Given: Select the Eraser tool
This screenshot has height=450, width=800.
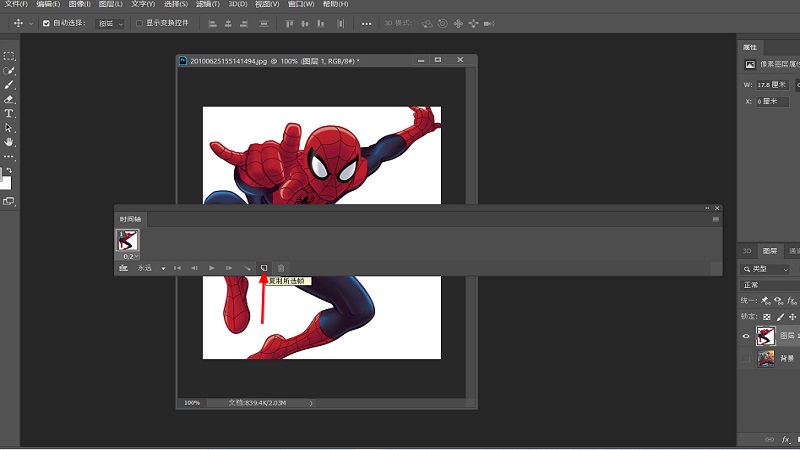Looking at the screenshot, I should pyautogui.click(x=9, y=99).
